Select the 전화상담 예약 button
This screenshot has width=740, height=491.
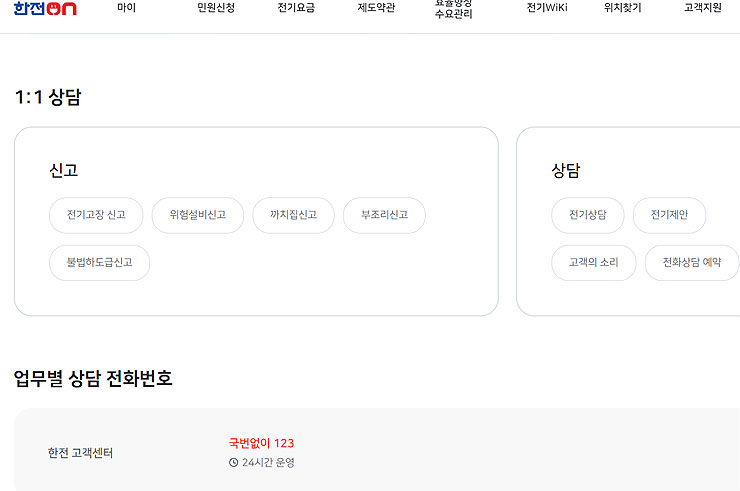(x=692, y=263)
